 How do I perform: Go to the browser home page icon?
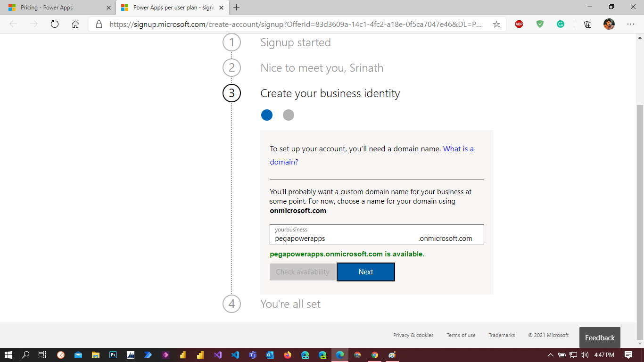coord(75,25)
